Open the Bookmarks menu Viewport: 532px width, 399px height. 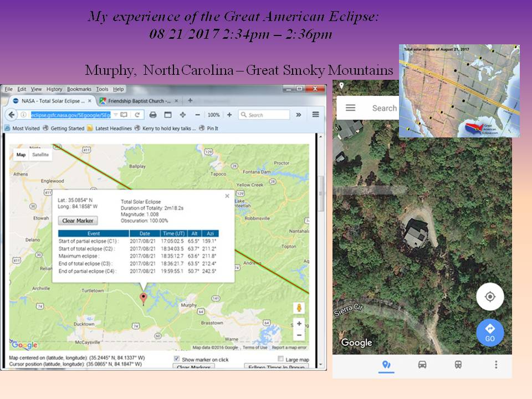[x=79, y=89]
